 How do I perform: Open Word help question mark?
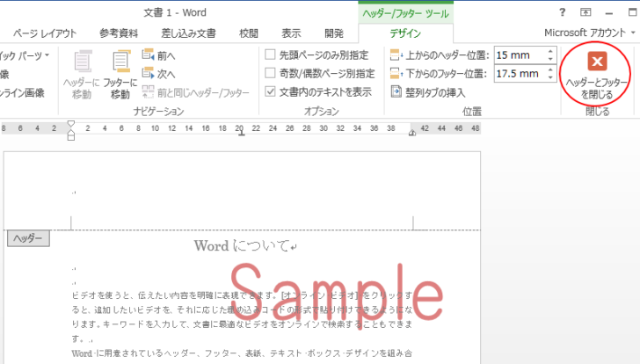562,12
